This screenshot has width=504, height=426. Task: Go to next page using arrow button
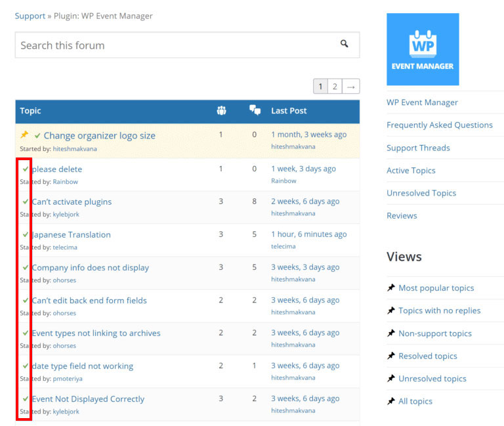[x=351, y=87]
